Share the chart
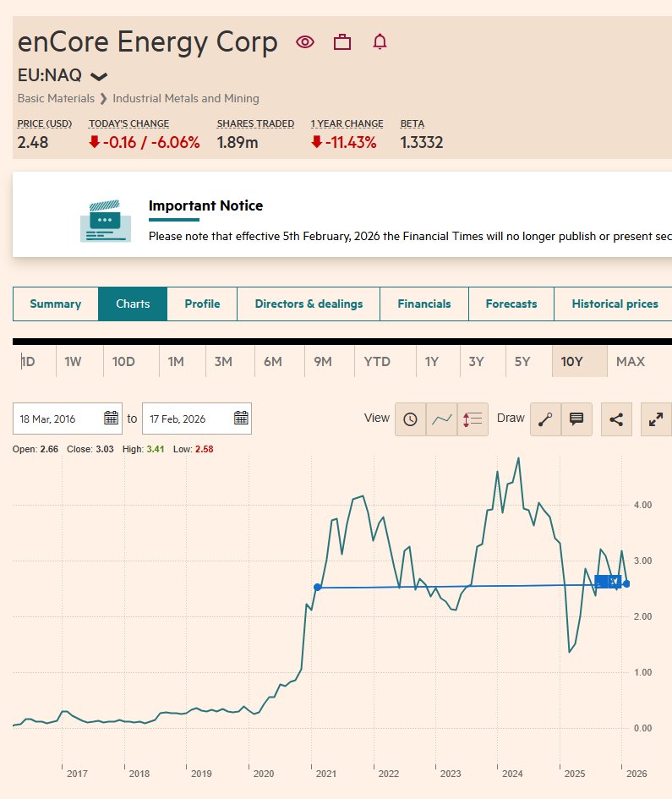Image resolution: width=672 pixels, height=799 pixels. tap(616, 419)
